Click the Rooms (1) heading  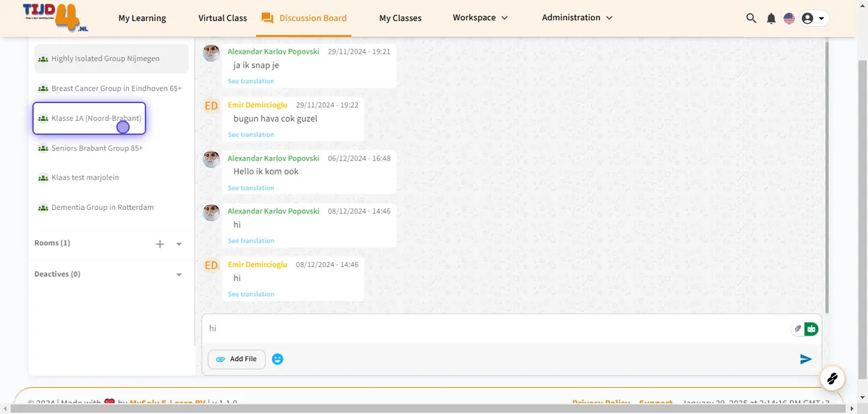pos(52,243)
